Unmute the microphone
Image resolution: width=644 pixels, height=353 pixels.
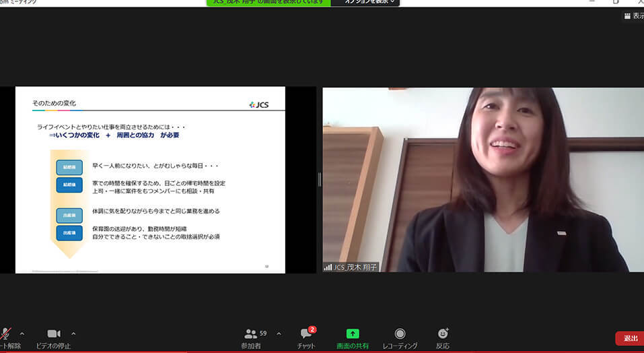pos(6,334)
